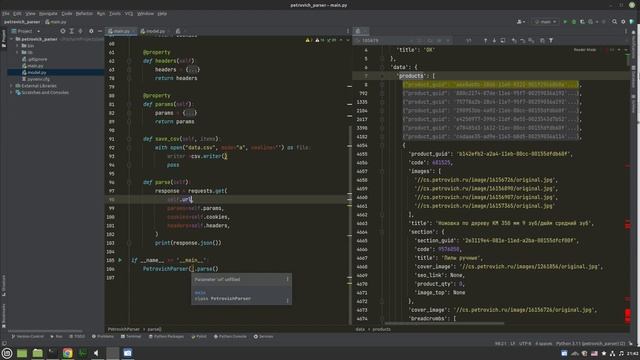
Task: Open the Code menu
Action: pyautogui.click(x=67, y=13)
